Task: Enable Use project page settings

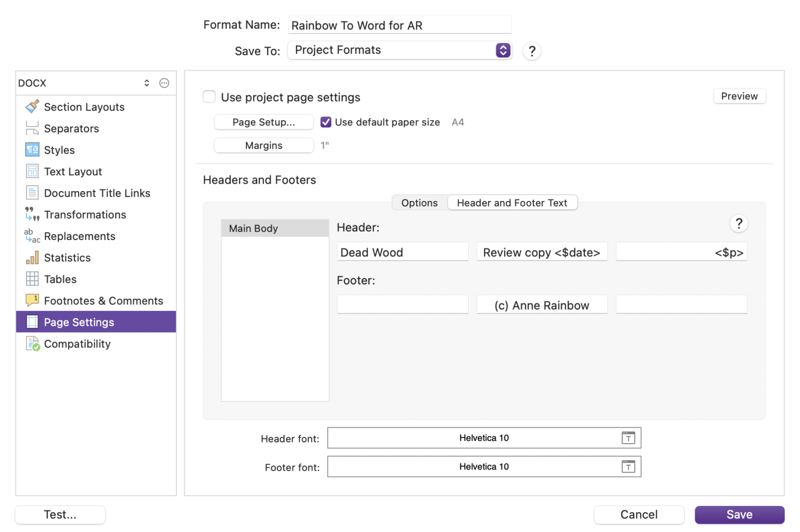Action: [x=209, y=96]
